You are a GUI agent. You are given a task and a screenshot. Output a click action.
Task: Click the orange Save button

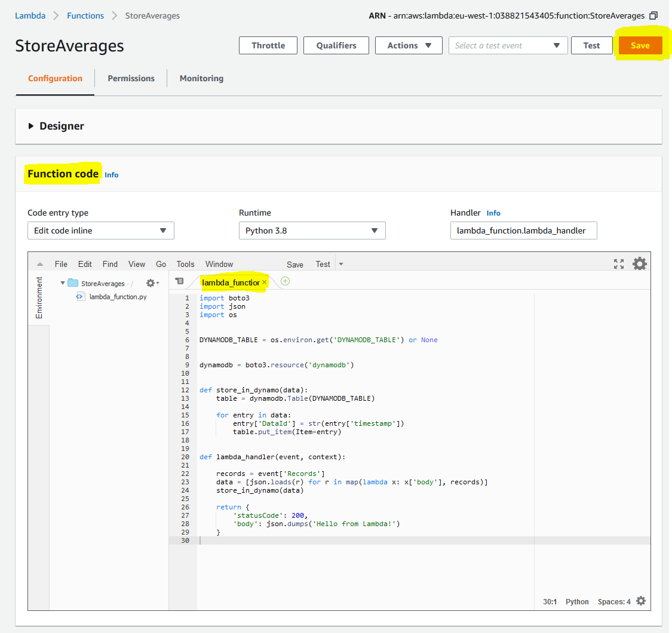[x=640, y=45]
